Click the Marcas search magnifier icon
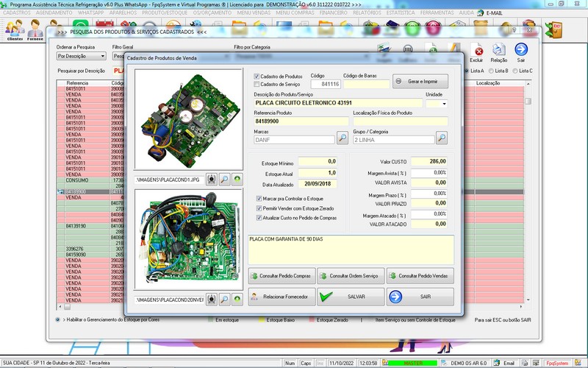 coord(343,138)
